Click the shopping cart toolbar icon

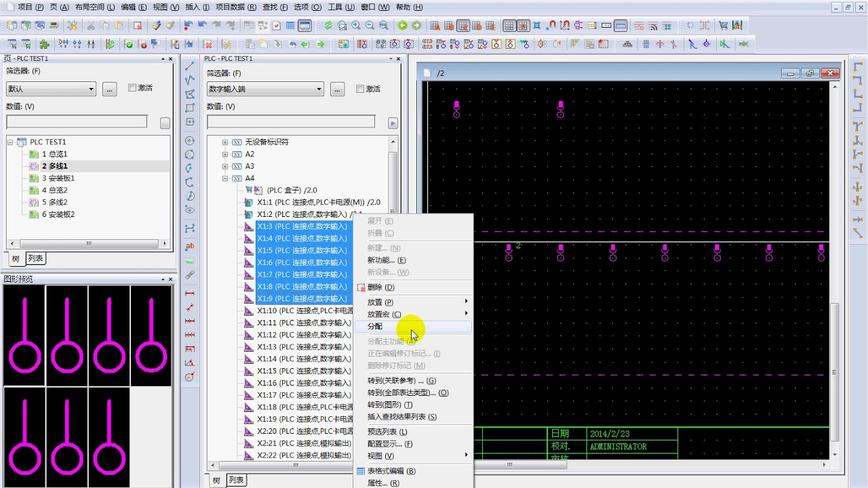pos(723,26)
